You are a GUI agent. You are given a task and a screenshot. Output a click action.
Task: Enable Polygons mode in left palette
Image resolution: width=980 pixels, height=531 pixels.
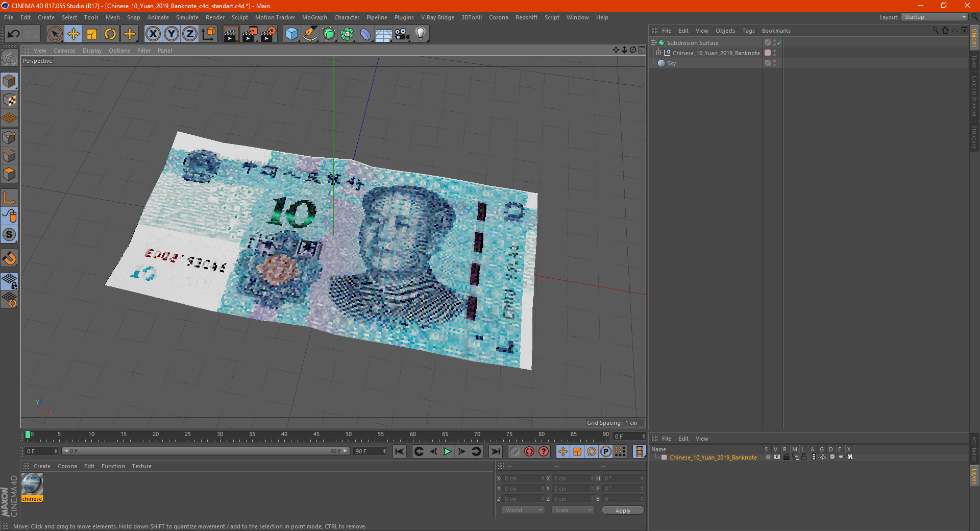[9, 174]
